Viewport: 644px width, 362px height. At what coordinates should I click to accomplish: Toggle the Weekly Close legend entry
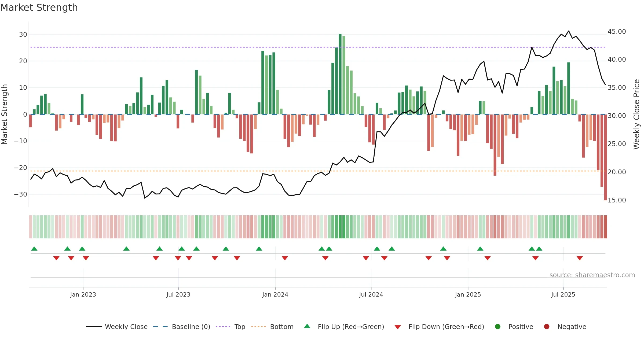click(x=117, y=327)
